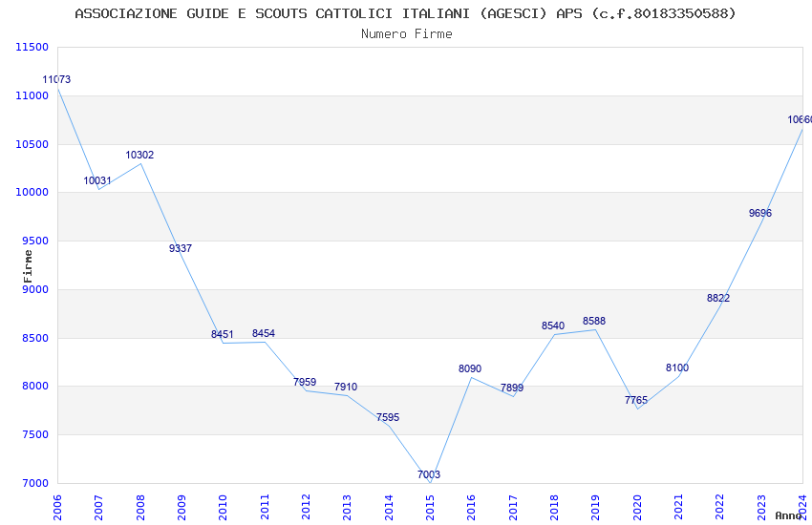Image resolution: width=812 pixels, height=525 pixels.
Task: Click the x-axis year 2017
Action: [513, 508]
